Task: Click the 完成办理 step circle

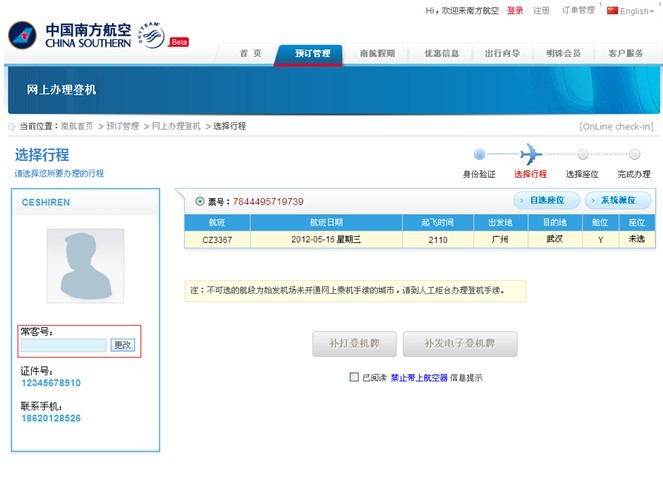Action: click(x=634, y=154)
